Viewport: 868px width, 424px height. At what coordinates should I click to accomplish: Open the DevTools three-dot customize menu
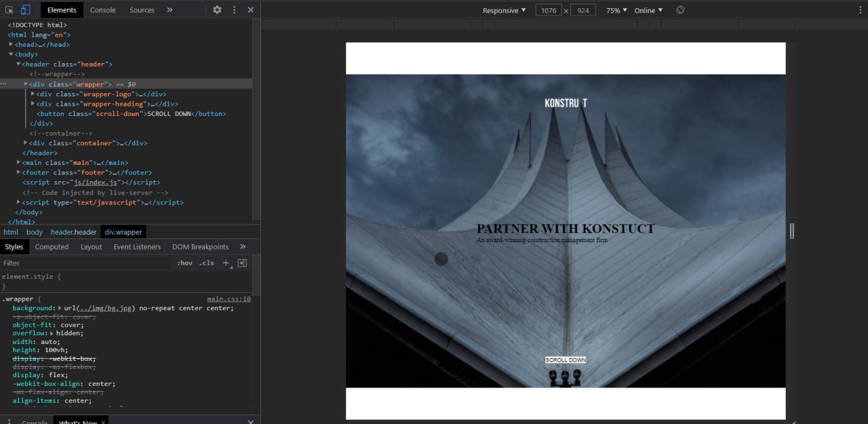[235, 10]
